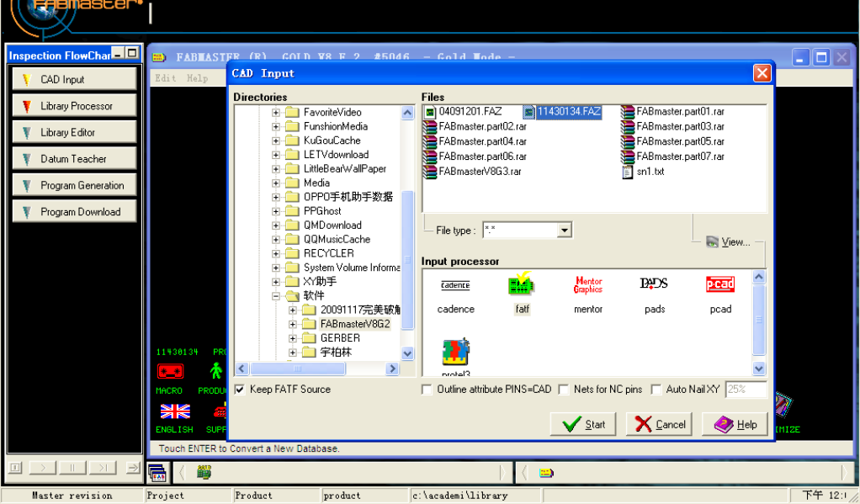Open the Help menu
Viewport: 860px width, 504px height.
pyautogui.click(x=198, y=78)
